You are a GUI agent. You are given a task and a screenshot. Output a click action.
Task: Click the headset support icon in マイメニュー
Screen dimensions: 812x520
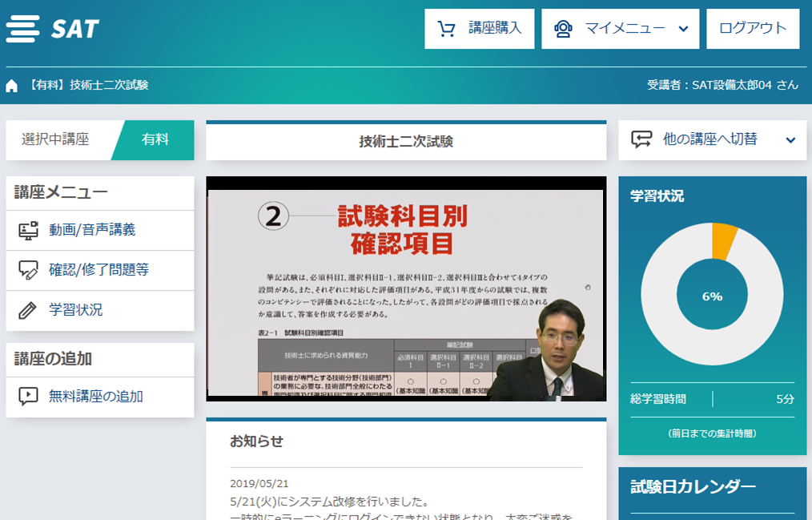[x=563, y=29]
